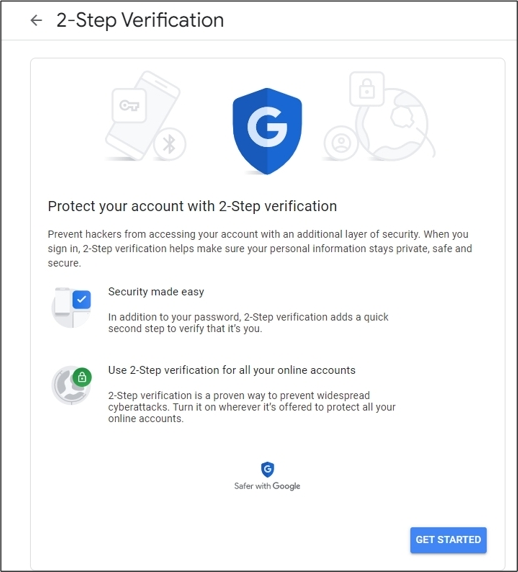Image resolution: width=518 pixels, height=572 pixels.
Task: Click the GET STARTED button
Action: point(448,540)
